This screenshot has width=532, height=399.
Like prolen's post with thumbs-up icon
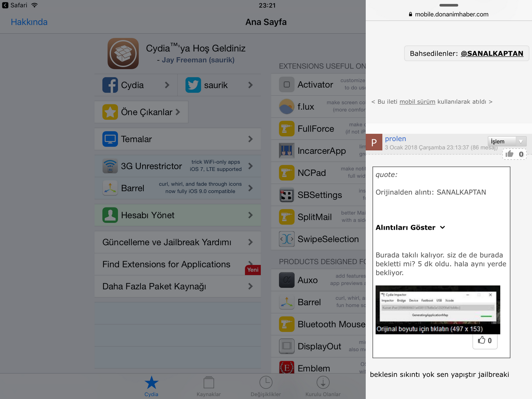pos(510,154)
